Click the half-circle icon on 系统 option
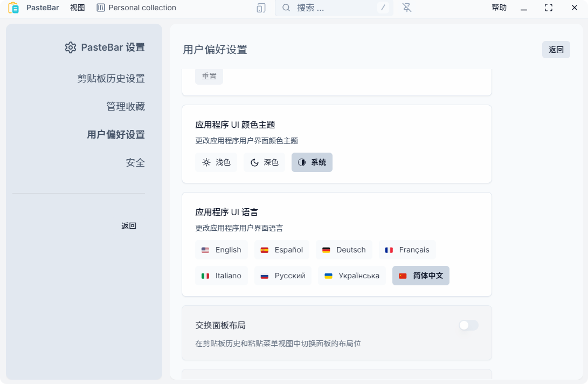Screen dimensions: 588x384 coord(302,162)
